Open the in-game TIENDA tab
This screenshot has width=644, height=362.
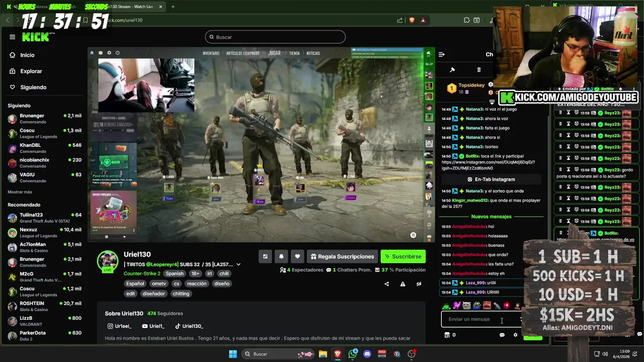294,53
